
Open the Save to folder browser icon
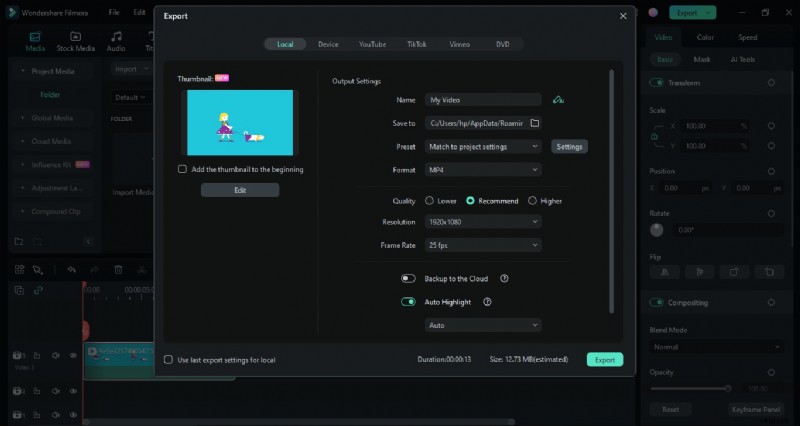[535, 123]
